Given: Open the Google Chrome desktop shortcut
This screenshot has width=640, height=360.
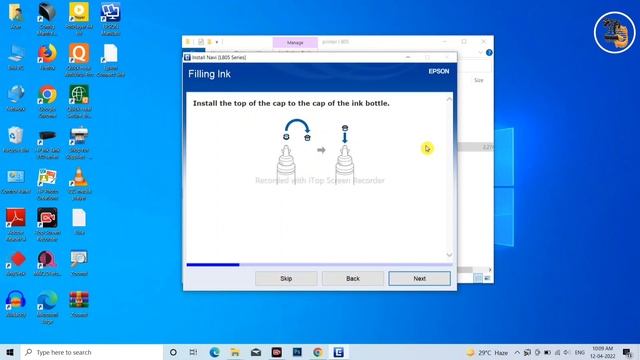Looking at the screenshot, I should (x=47, y=101).
